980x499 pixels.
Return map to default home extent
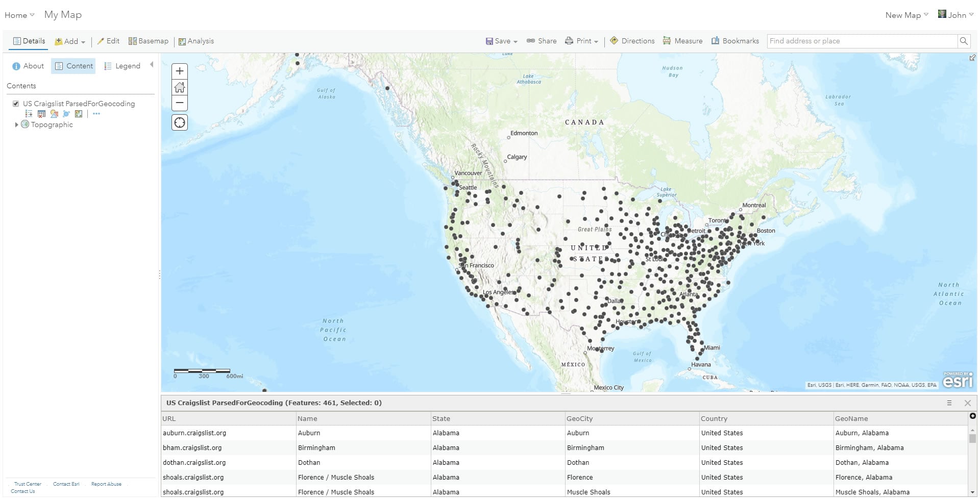click(180, 87)
